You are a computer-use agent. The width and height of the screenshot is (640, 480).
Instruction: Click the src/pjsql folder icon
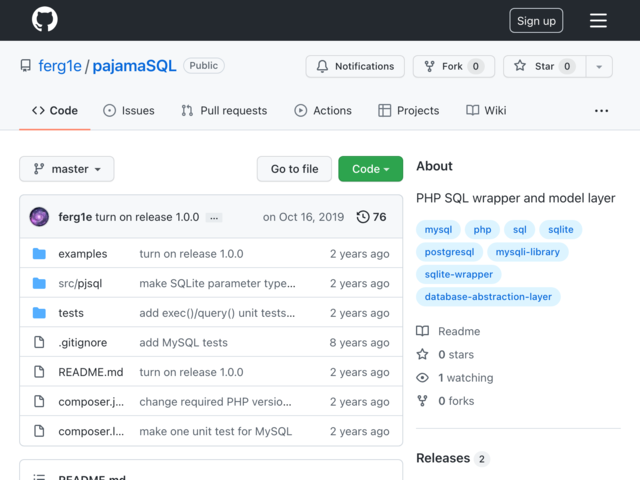pyautogui.click(x=39, y=283)
